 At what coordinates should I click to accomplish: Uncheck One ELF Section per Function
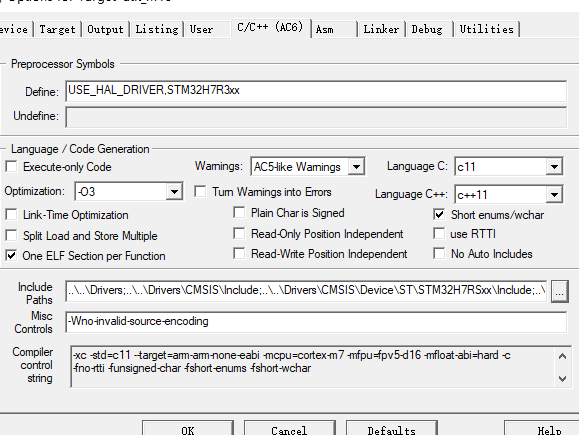pos(11,255)
